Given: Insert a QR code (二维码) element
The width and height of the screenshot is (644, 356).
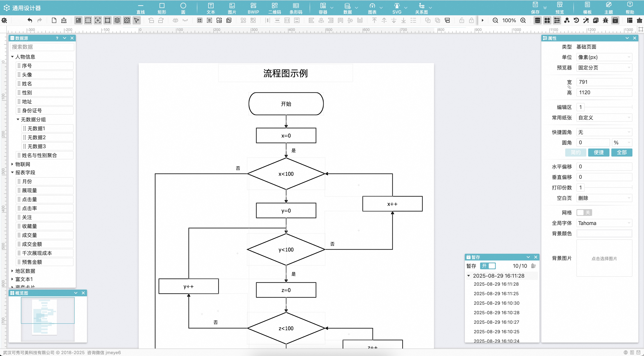Looking at the screenshot, I should pos(275,8).
